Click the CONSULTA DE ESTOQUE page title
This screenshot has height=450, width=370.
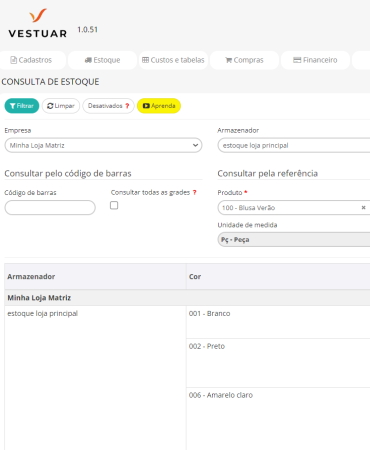50,82
